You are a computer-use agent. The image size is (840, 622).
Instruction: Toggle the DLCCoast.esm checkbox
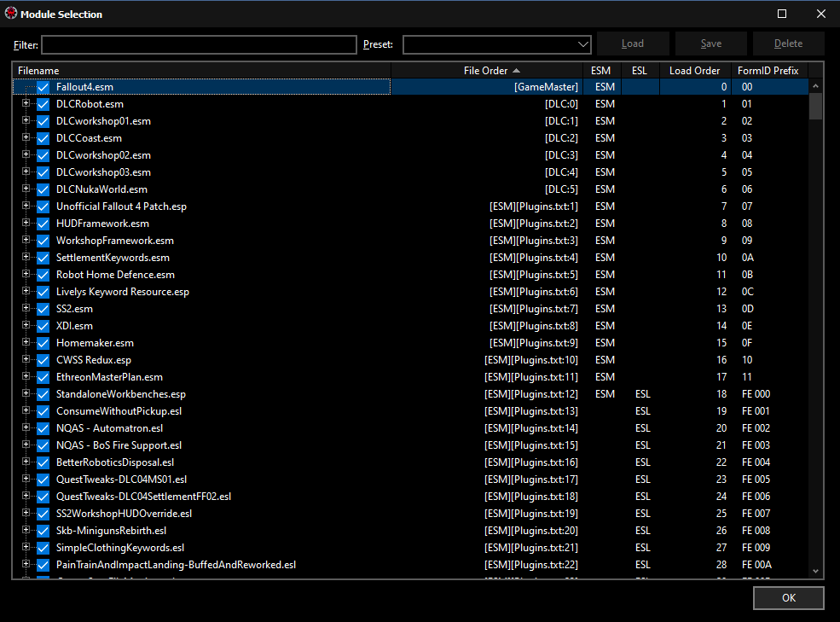(43, 138)
